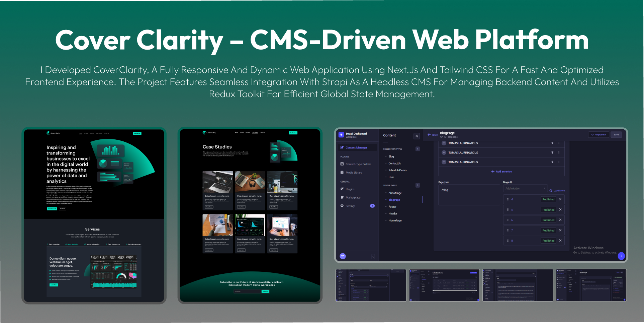Switch to the HomePage single type

click(x=395, y=220)
